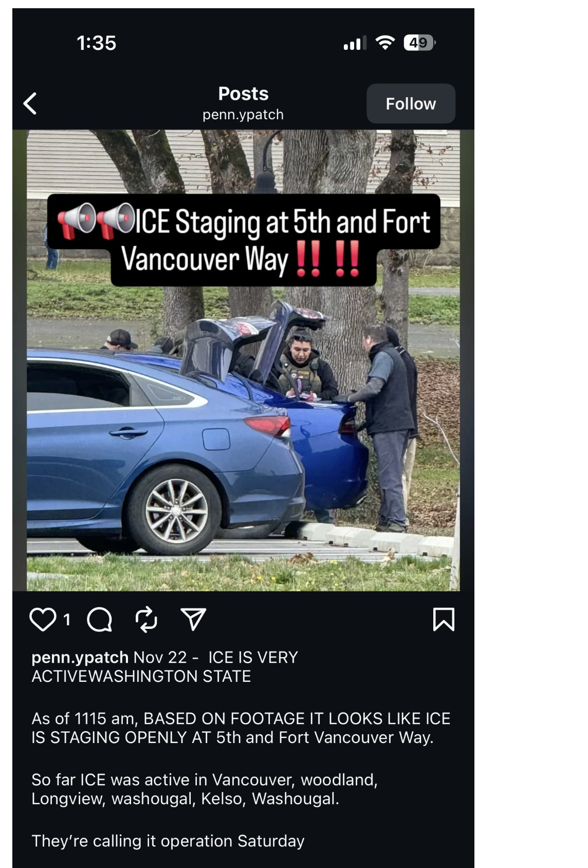This screenshot has width=588, height=868.
Task: Tap the back arrow icon
Action: pyautogui.click(x=30, y=103)
